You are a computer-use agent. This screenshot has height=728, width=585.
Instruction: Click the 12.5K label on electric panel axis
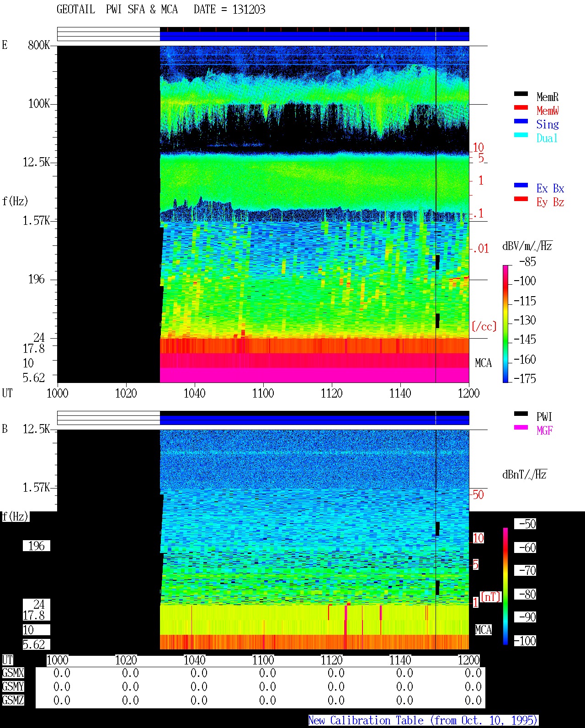37,162
